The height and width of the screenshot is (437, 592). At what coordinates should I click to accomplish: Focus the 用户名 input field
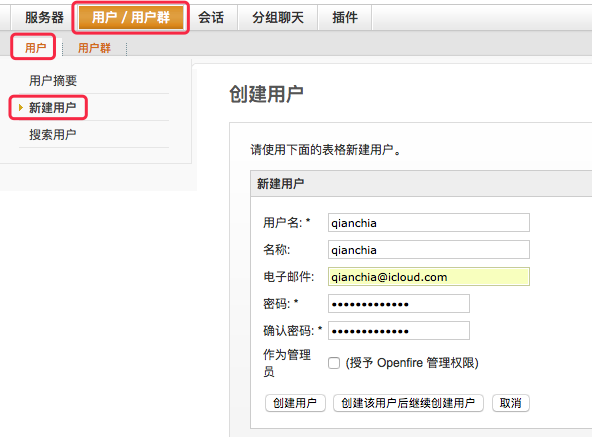[429, 223]
